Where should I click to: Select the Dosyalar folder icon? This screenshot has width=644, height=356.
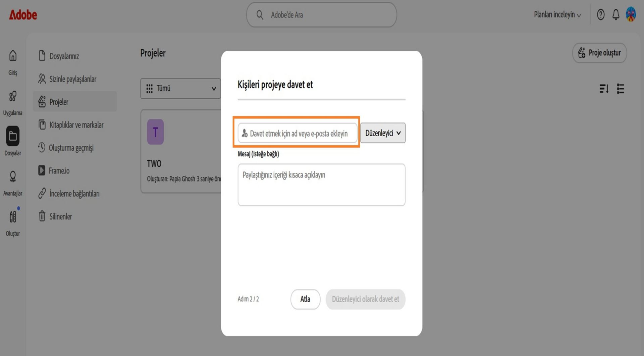(13, 136)
